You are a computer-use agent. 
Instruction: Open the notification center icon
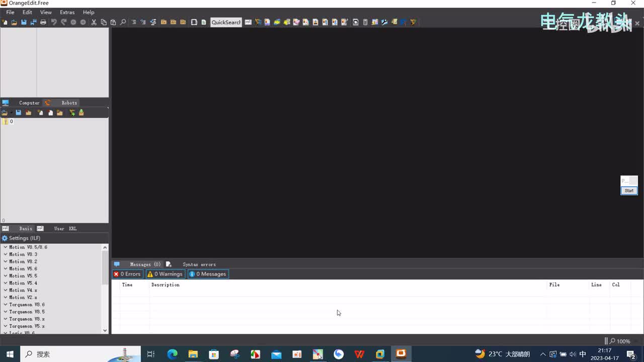coord(631,354)
